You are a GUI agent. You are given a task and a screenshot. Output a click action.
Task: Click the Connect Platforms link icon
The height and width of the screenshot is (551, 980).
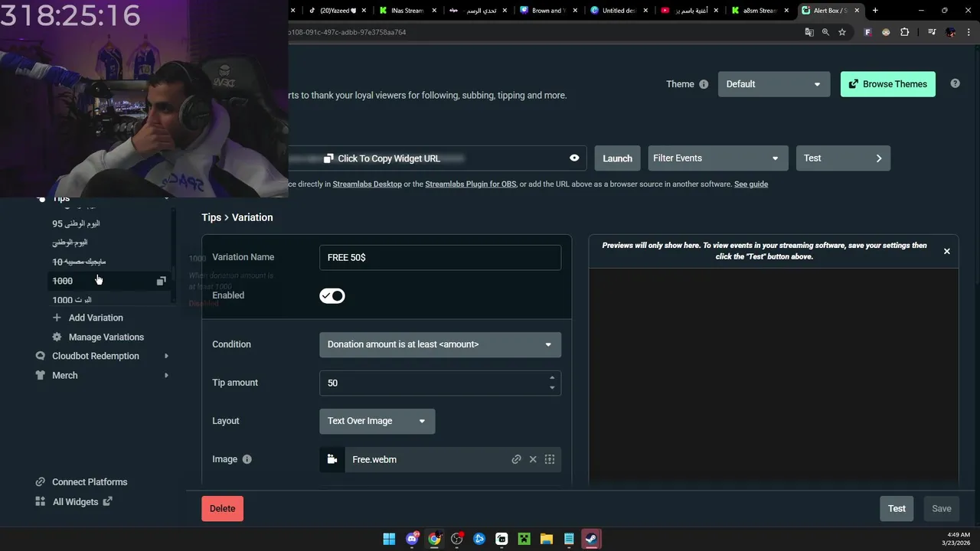(41, 482)
